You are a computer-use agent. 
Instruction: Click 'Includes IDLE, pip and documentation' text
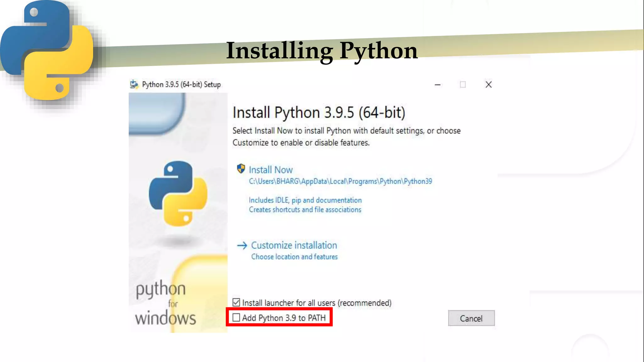(305, 200)
